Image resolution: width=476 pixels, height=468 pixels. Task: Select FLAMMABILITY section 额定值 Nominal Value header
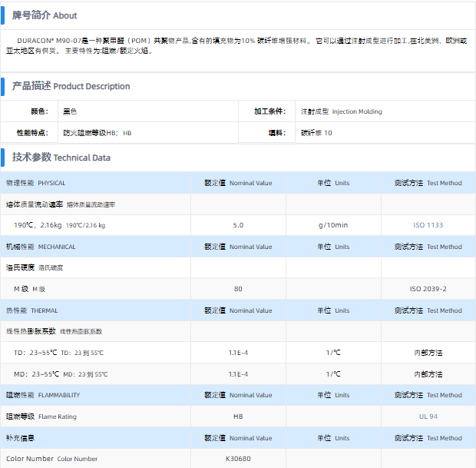(238, 395)
